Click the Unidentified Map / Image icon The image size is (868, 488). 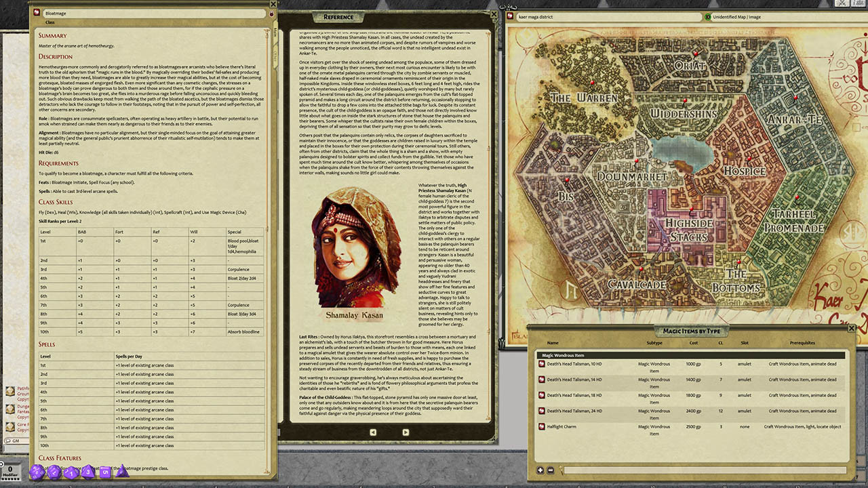(x=708, y=16)
